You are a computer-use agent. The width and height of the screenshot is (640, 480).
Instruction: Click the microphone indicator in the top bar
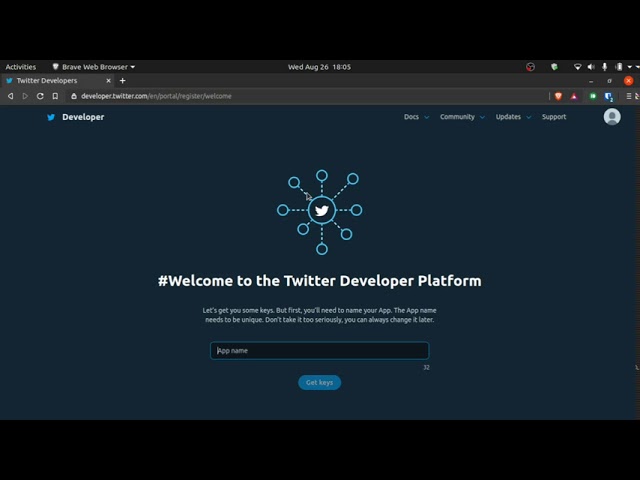[x=604, y=67]
